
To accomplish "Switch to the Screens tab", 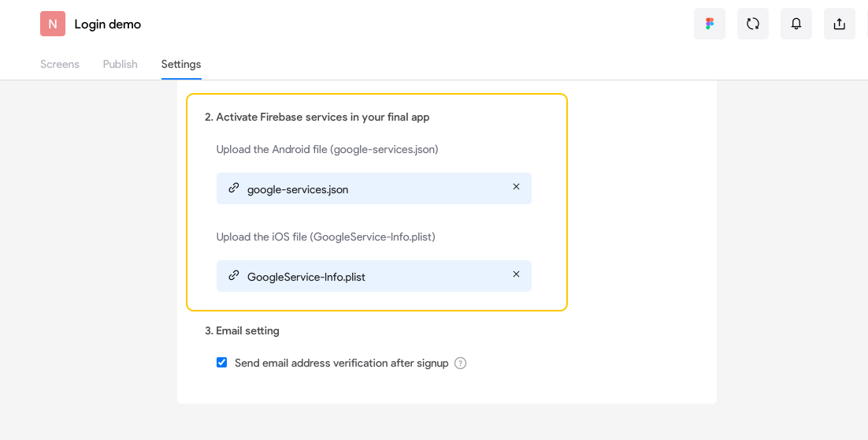I will click(60, 64).
